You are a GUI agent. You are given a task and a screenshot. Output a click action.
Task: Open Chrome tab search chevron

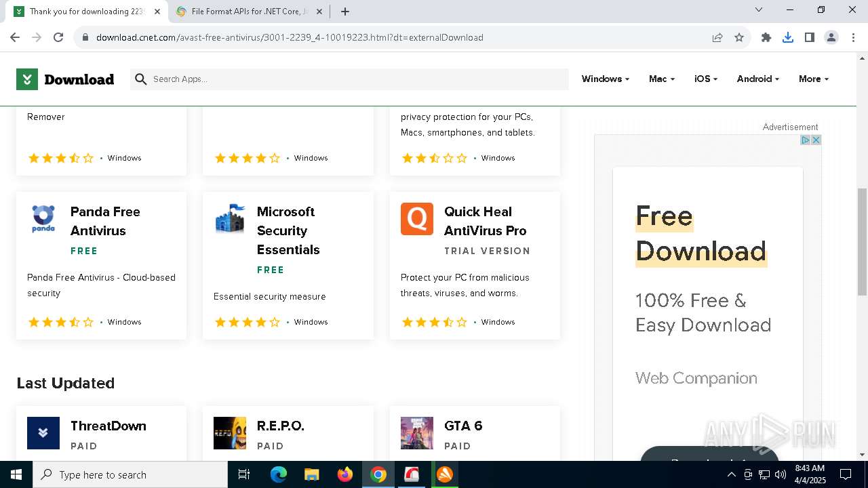759,10
